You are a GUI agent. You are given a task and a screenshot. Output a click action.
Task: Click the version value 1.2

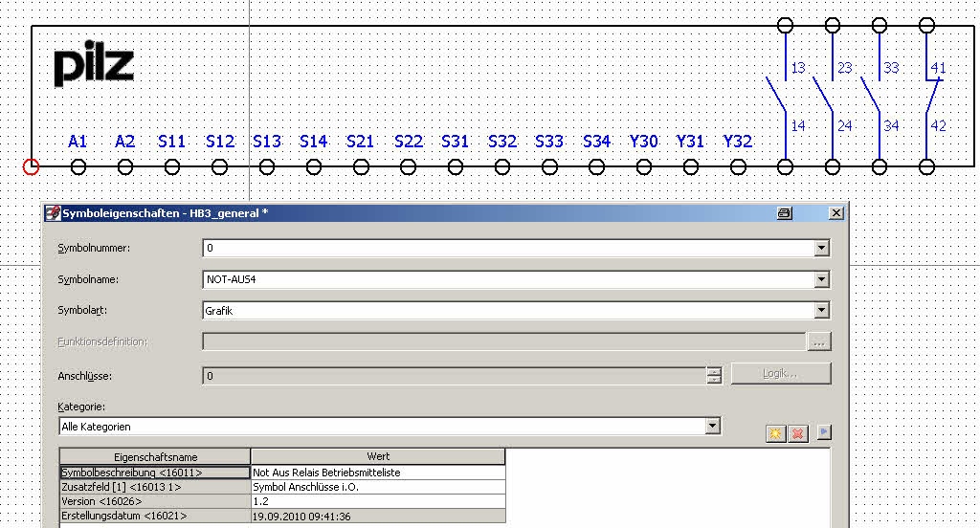point(260,501)
